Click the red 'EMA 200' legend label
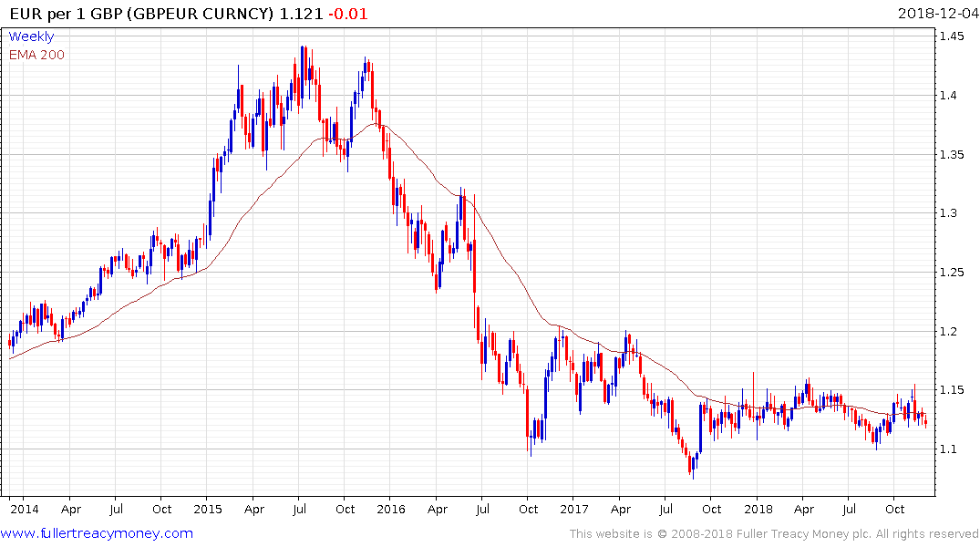This screenshot has height=547, width=980. click(36, 55)
